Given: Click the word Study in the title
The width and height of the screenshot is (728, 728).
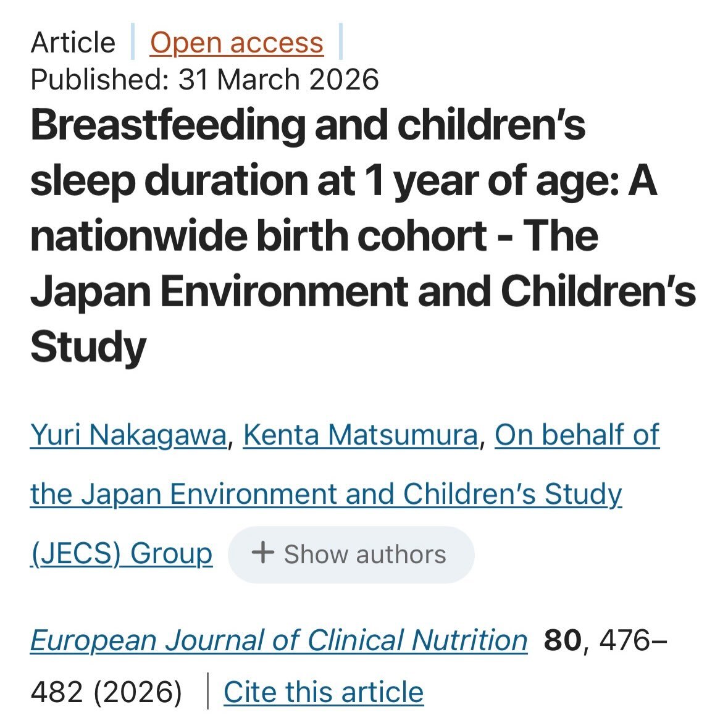Looking at the screenshot, I should (88, 346).
